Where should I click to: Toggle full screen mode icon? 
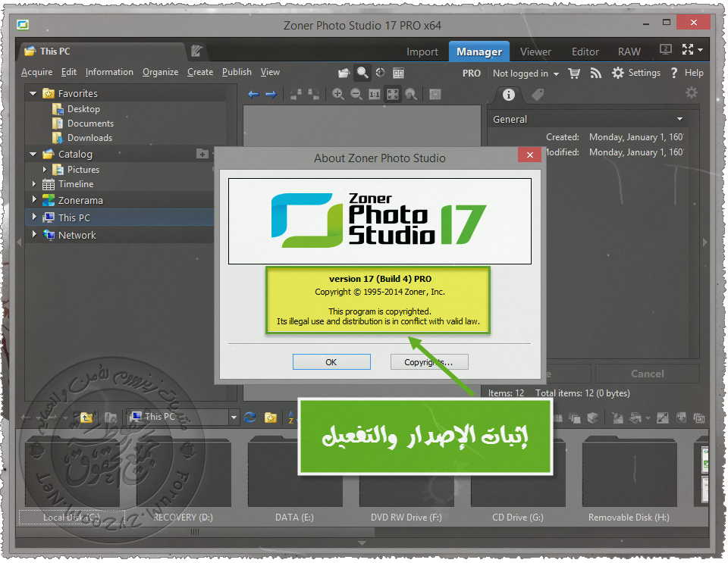pos(688,49)
